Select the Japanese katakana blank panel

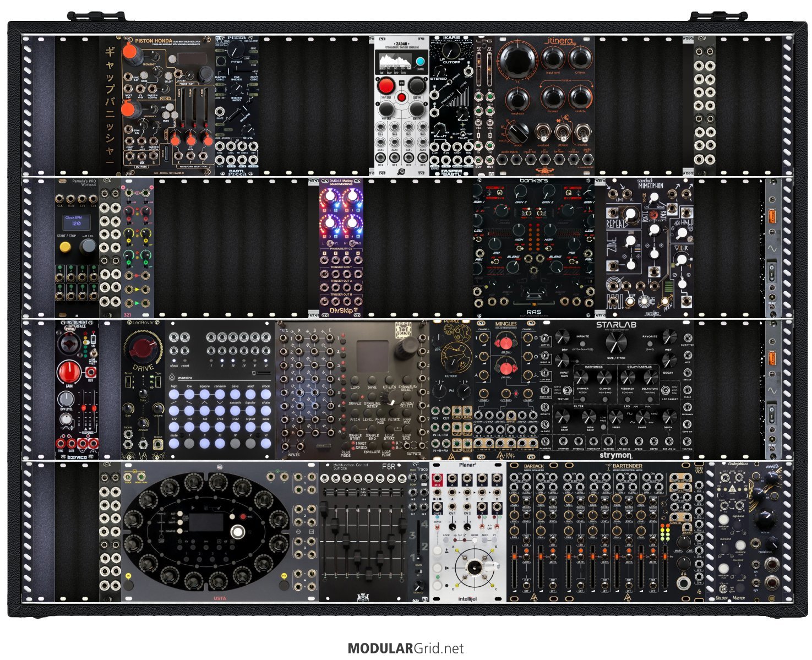pos(110,106)
